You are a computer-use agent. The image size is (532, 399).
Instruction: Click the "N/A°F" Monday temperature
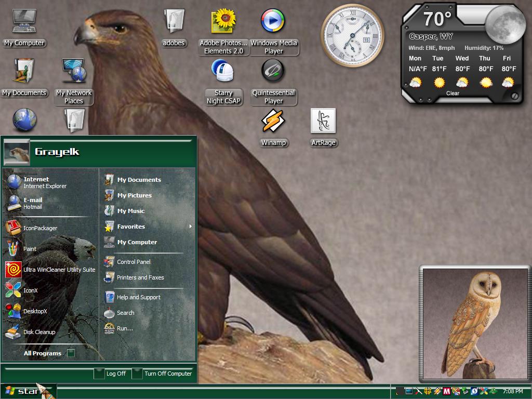coord(418,69)
